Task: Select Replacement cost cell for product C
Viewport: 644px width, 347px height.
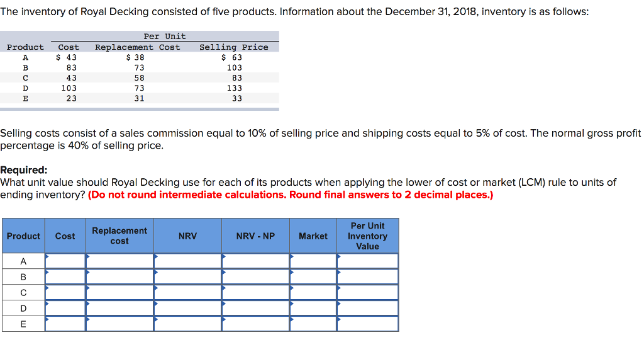Action: pyautogui.click(x=119, y=293)
